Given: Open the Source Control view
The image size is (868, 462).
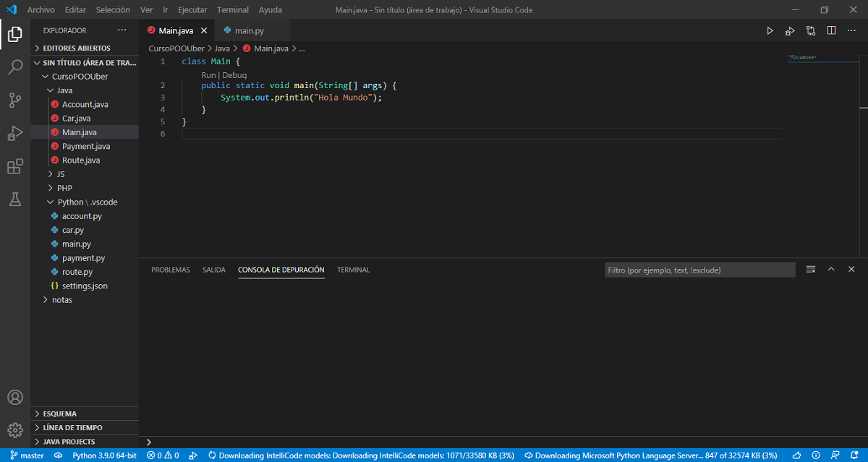Looking at the screenshot, I should [x=15, y=100].
